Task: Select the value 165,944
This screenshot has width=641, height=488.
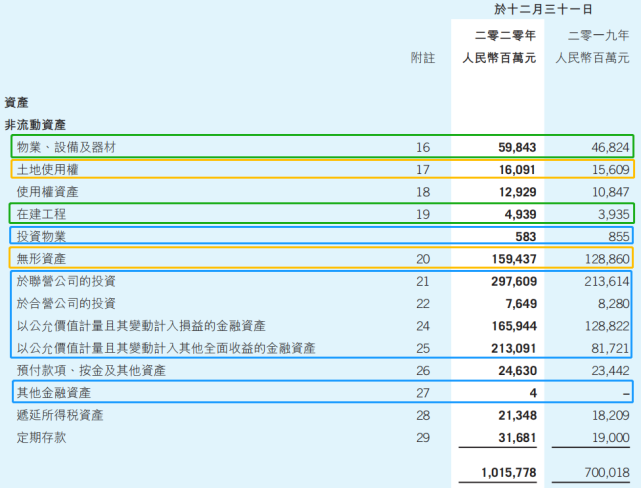Action: click(514, 326)
